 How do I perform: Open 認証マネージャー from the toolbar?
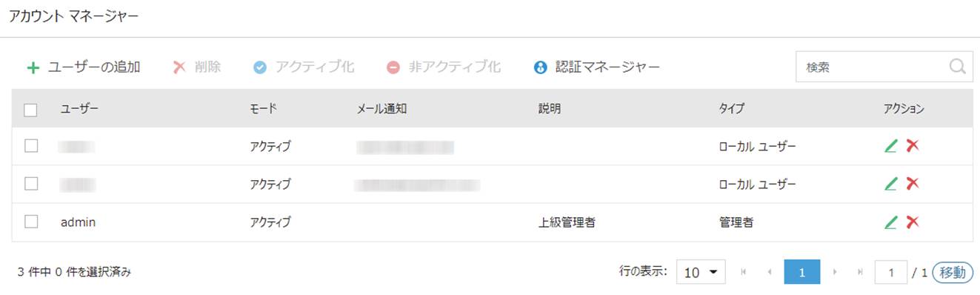(x=597, y=67)
